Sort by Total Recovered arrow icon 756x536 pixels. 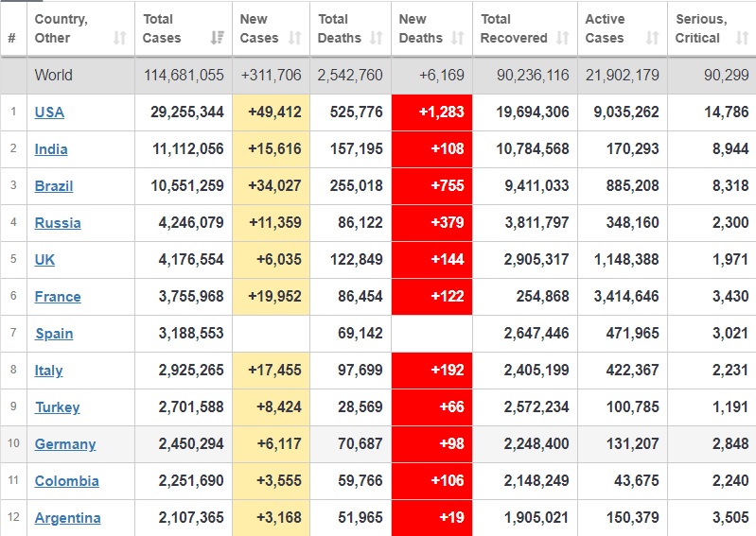pyautogui.click(x=563, y=39)
